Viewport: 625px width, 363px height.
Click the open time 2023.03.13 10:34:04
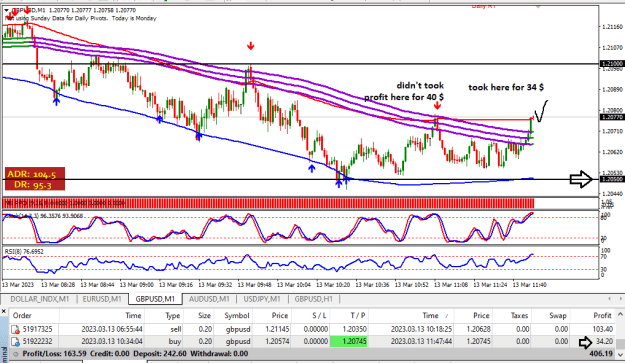pos(112,342)
